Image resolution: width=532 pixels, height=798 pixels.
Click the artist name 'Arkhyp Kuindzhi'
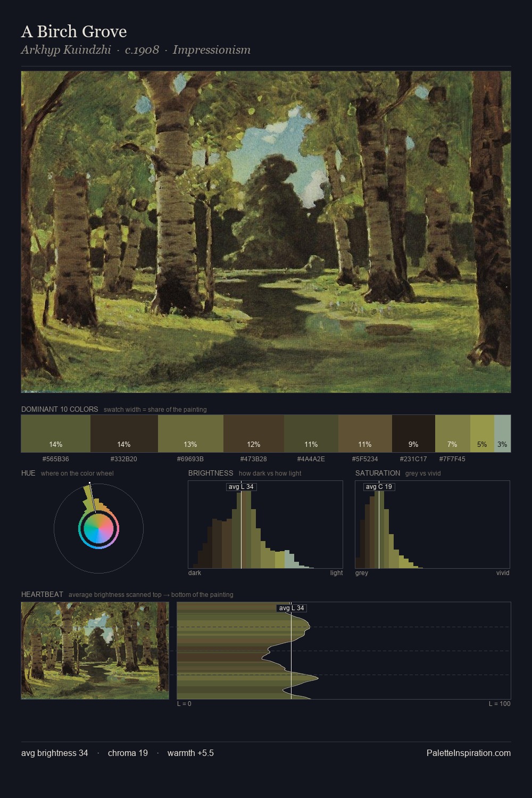tap(66, 50)
